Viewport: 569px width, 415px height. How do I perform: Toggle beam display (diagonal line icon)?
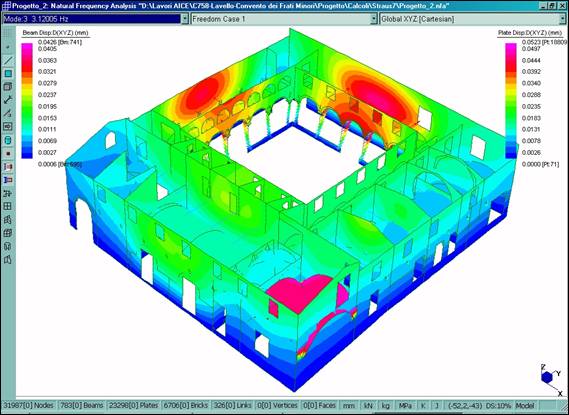coord(8,60)
